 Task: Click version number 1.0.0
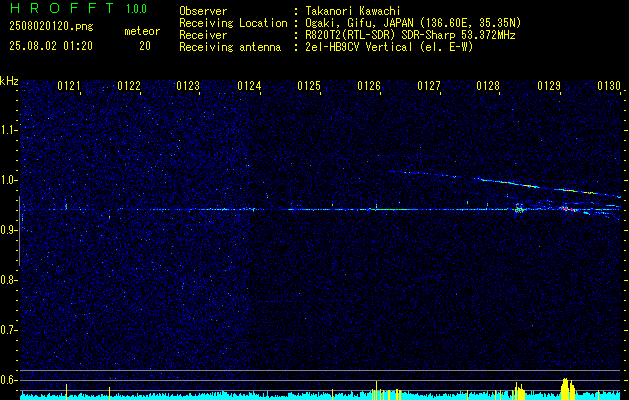(x=136, y=9)
